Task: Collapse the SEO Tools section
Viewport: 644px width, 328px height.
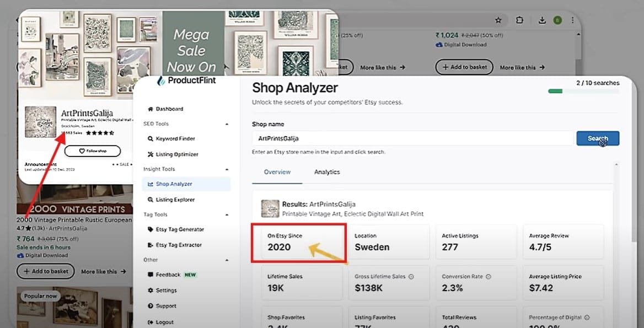Action: 227,124
